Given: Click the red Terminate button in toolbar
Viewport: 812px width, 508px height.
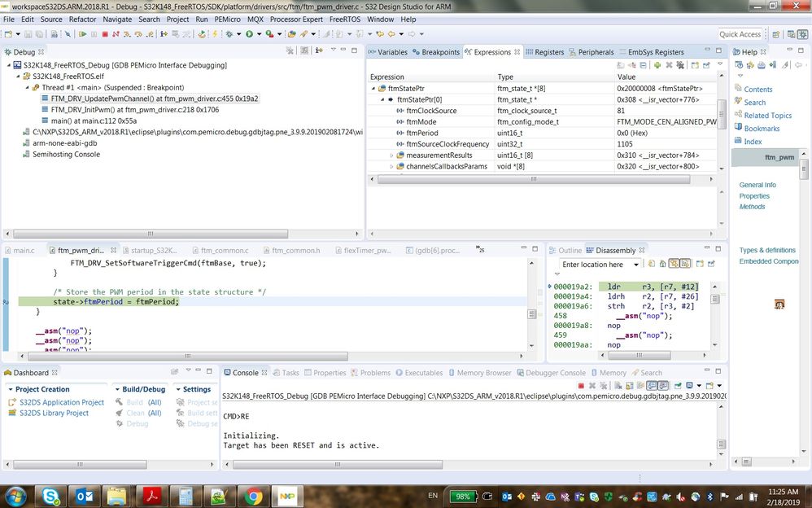Looking at the screenshot, I should point(105,34).
